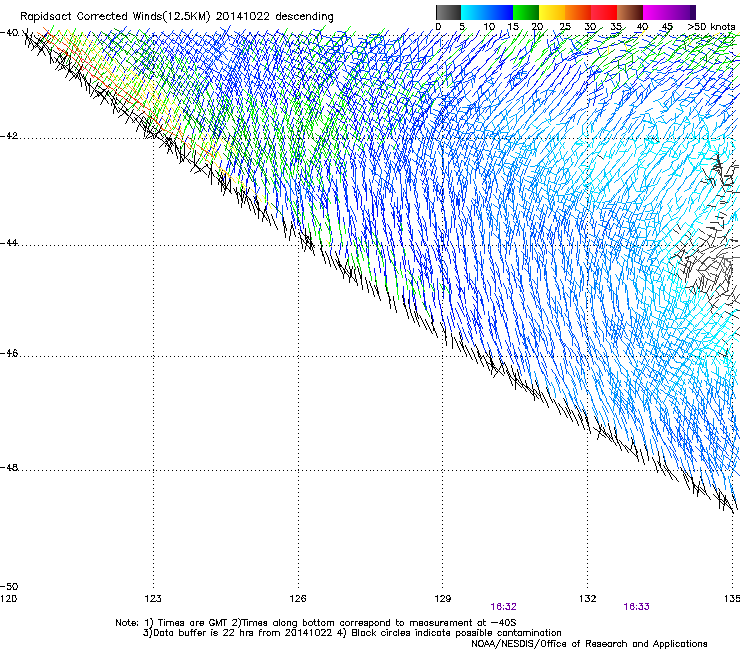This screenshot has width=740, height=650.
Task: Click the '-46' latitude axis label
Action: [x=9, y=353]
